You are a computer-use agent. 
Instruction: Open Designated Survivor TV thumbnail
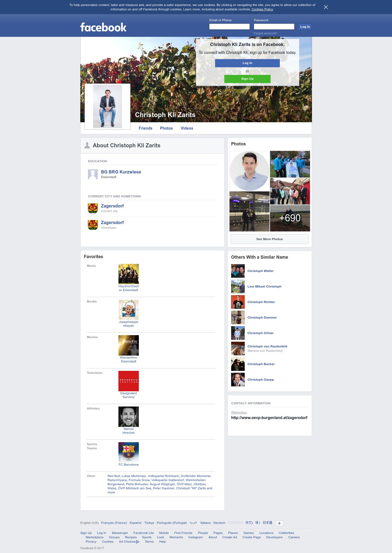128,381
